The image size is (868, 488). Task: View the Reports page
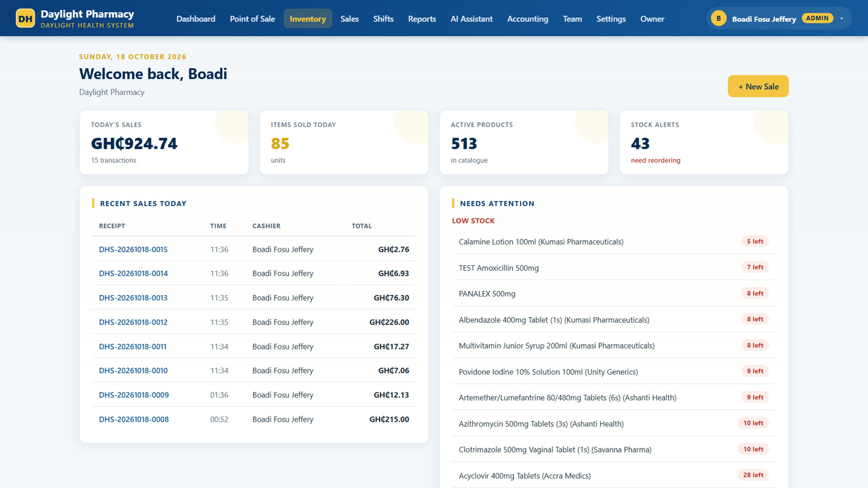pyautogui.click(x=422, y=18)
